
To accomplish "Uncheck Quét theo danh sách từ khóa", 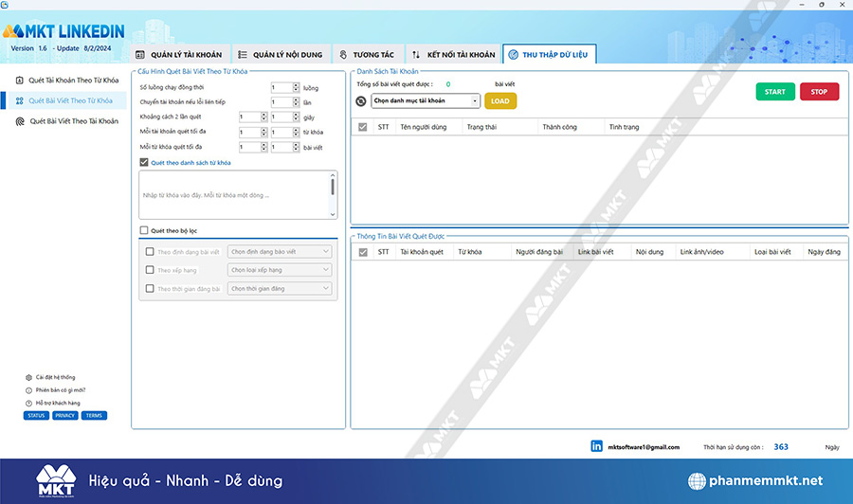I will 144,162.
